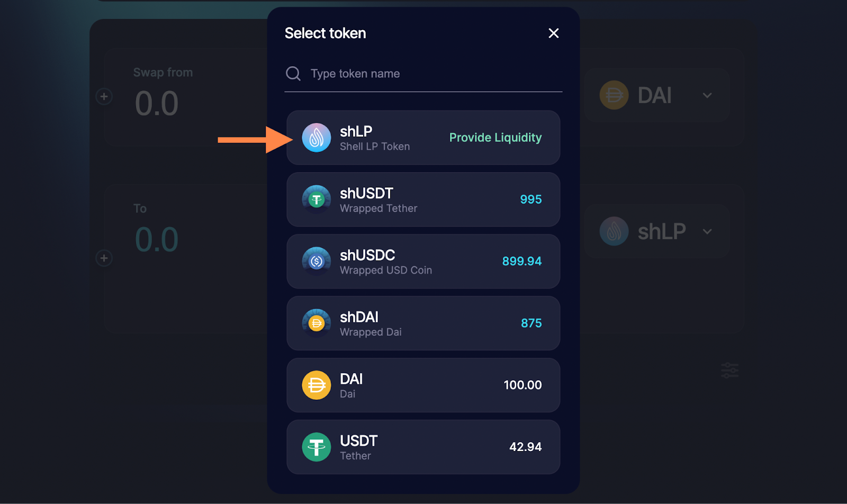Image resolution: width=847 pixels, height=504 pixels.
Task: Click the shUSDT wrapped Tether icon
Action: pos(316,200)
